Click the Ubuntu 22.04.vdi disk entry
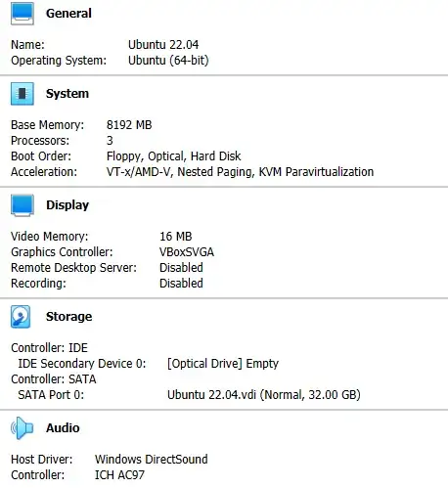The height and width of the screenshot is (488, 448). pos(264,395)
